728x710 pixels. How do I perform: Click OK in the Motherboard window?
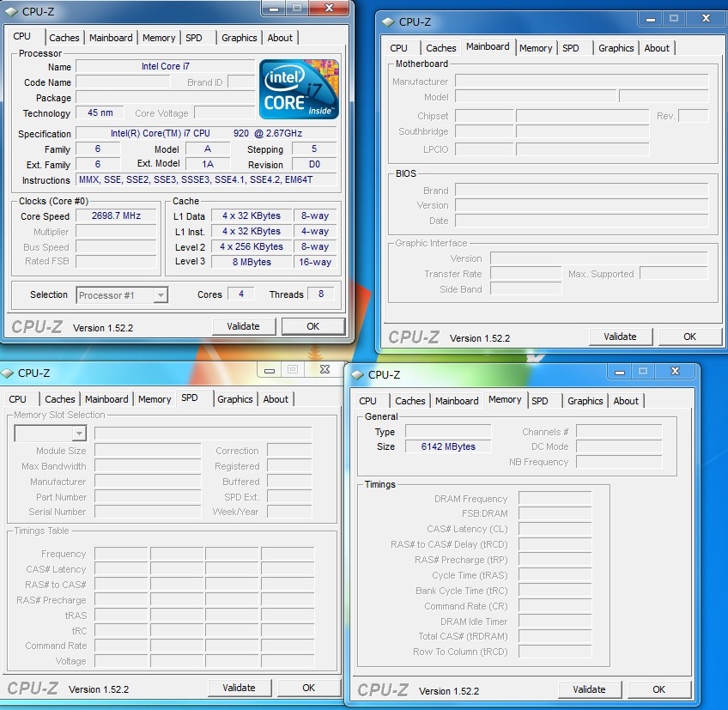690,337
